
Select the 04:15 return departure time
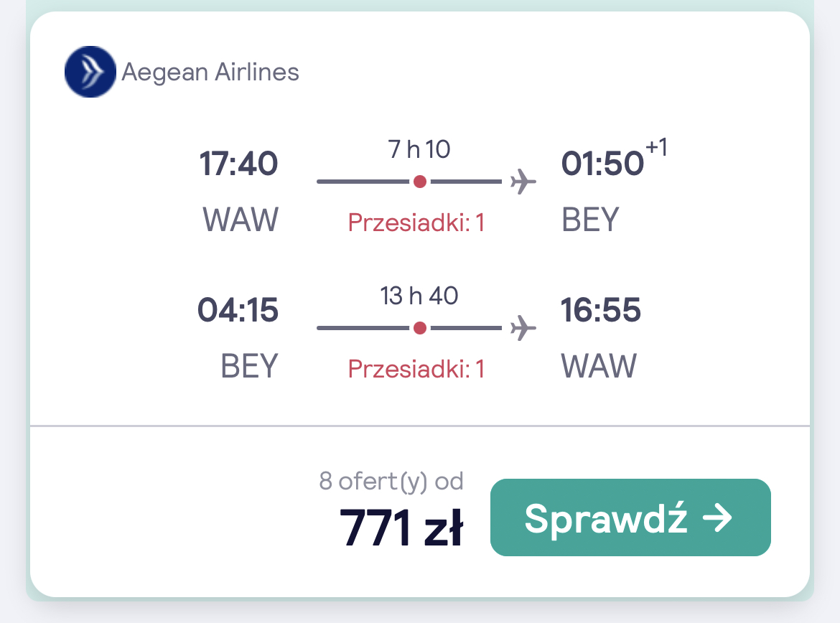point(238,309)
